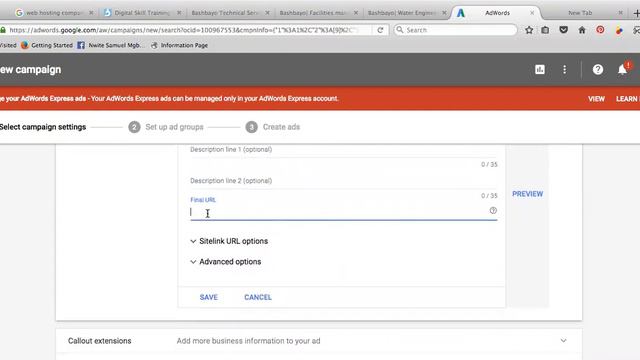Image resolution: width=640 pixels, height=360 pixels.
Task: Click the browser Search box
Action: [x=456, y=30]
